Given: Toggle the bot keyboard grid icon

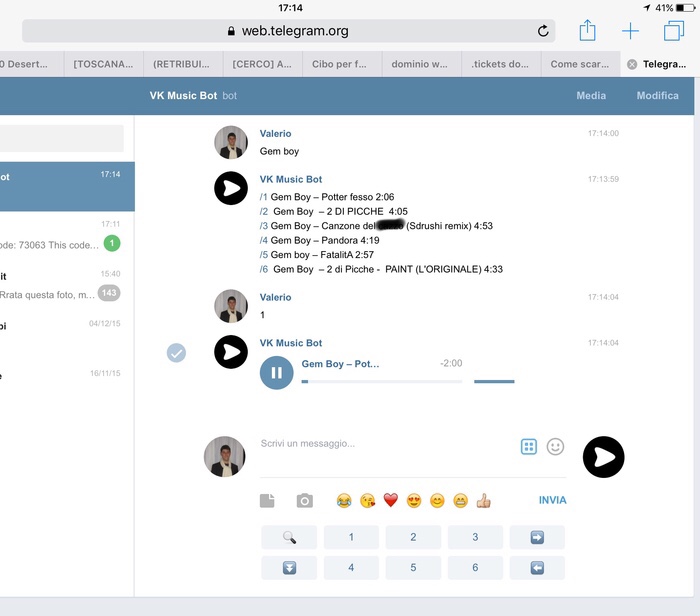Looking at the screenshot, I should pyautogui.click(x=529, y=446).
